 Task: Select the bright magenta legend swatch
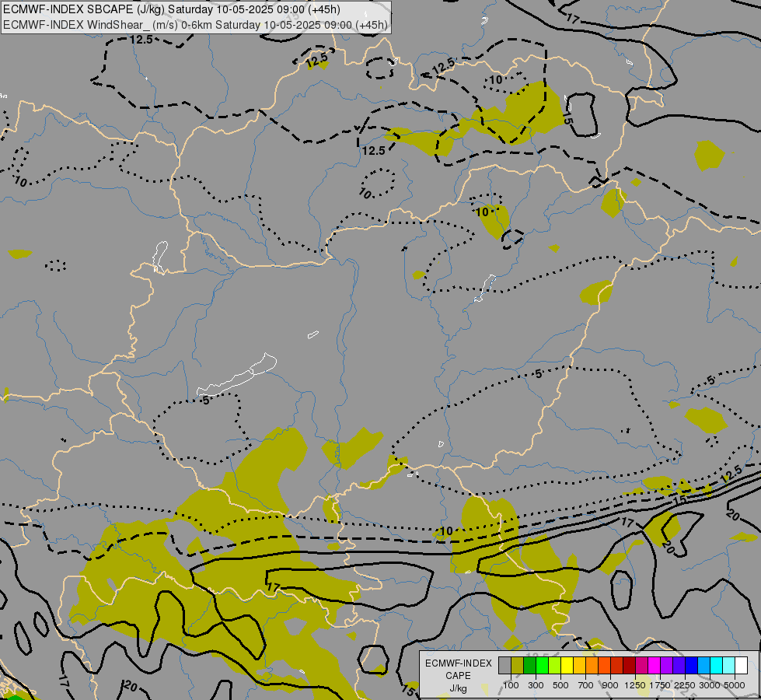655,665
